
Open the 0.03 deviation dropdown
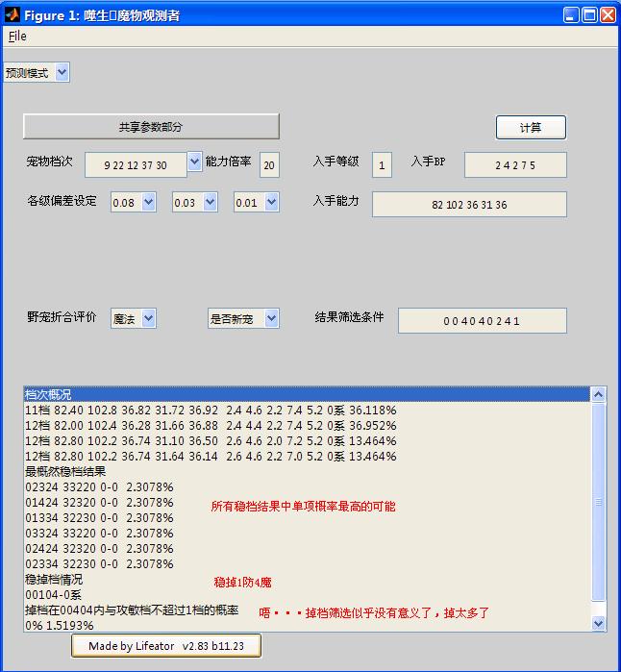195,202
